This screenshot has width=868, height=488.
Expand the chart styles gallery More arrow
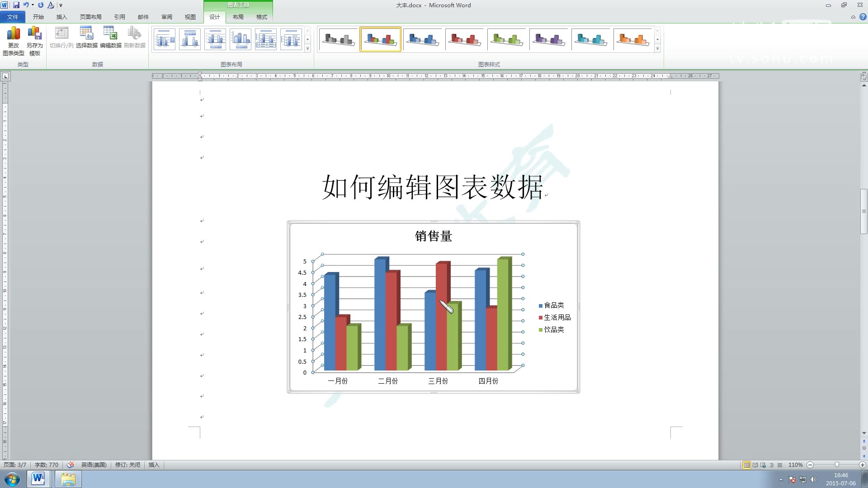(x=657, y=49)
